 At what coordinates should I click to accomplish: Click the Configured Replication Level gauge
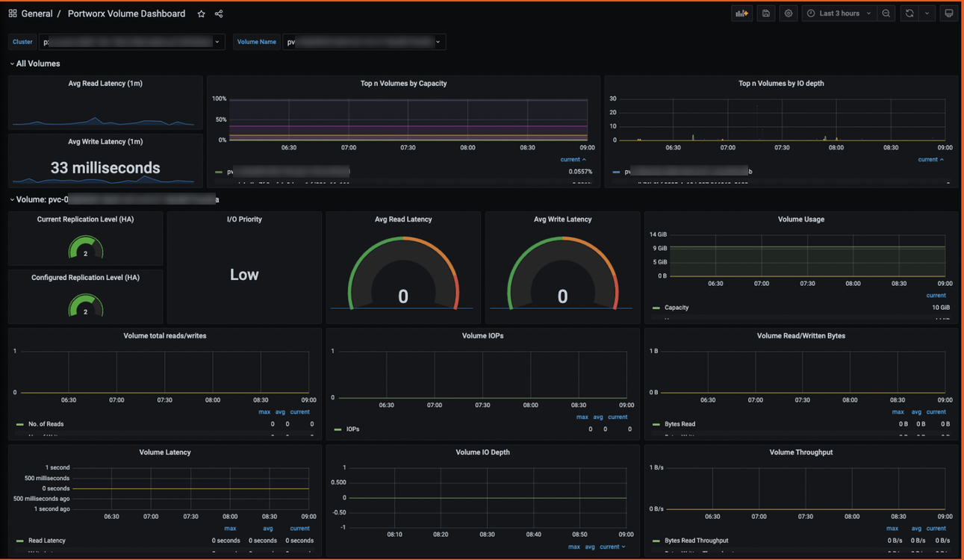85,305
